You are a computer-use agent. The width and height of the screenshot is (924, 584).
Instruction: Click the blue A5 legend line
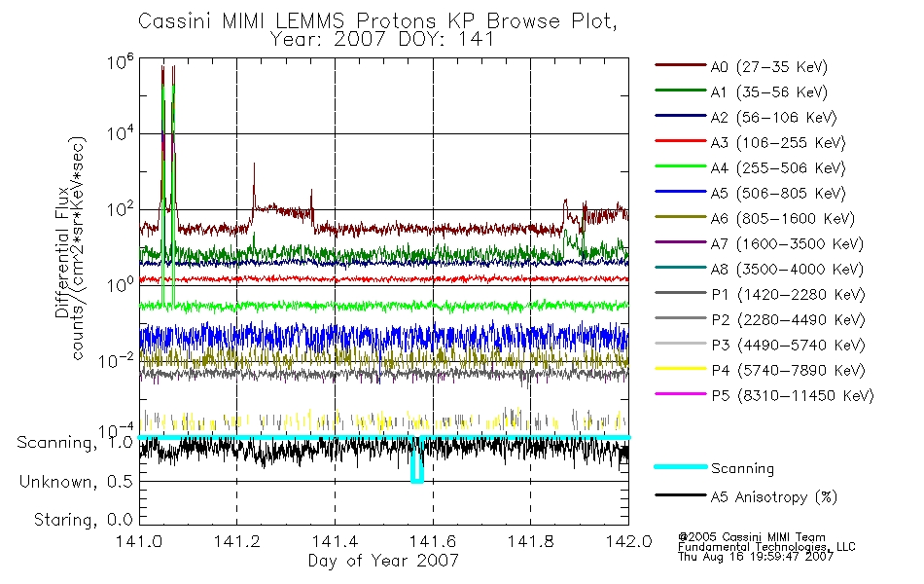pyautogui.click(x=680, y=192)
